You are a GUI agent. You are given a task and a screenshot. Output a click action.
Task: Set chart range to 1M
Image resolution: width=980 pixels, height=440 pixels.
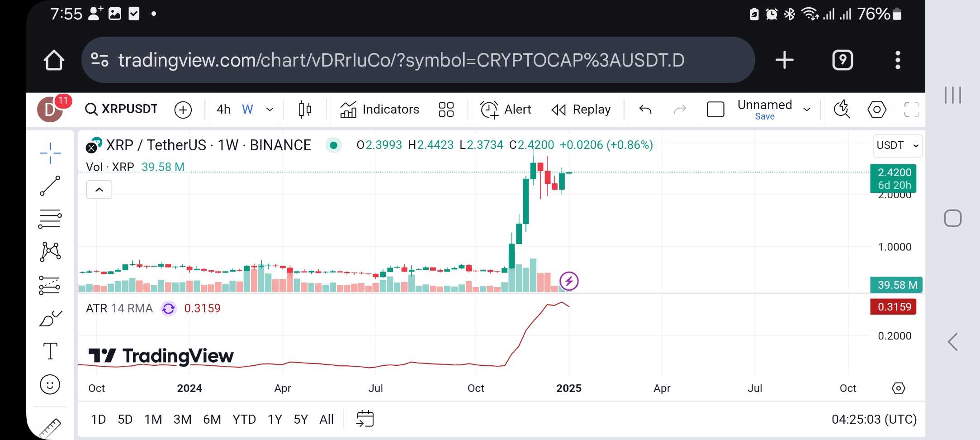pyautogui.click(x=153, y=420)
